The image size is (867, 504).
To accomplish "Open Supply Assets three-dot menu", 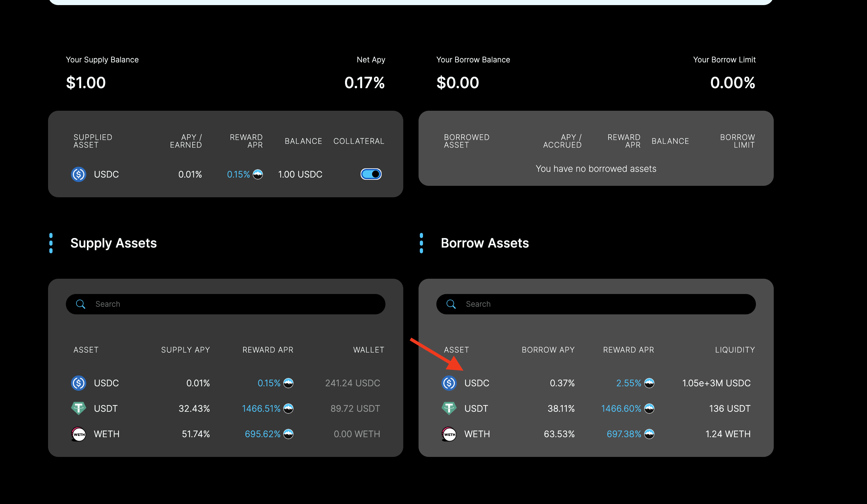I will pyautogui.click(x=51, y=243).
